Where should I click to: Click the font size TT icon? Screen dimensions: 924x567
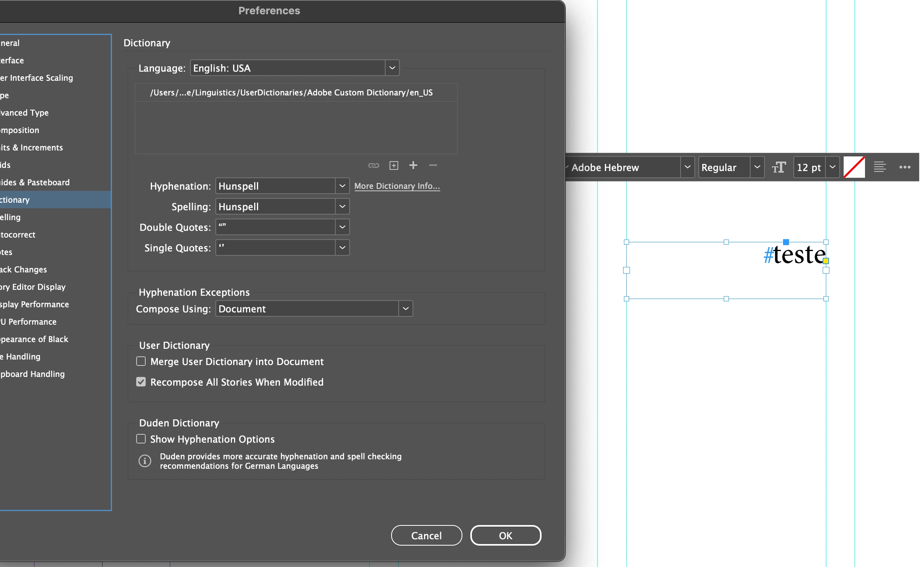[x=778, y=167]
